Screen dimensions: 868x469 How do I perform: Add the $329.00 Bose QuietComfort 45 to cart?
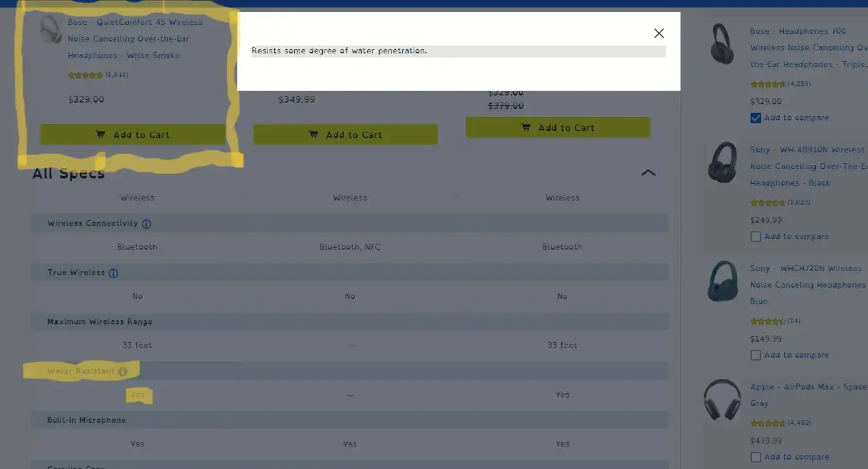(132, 135)
